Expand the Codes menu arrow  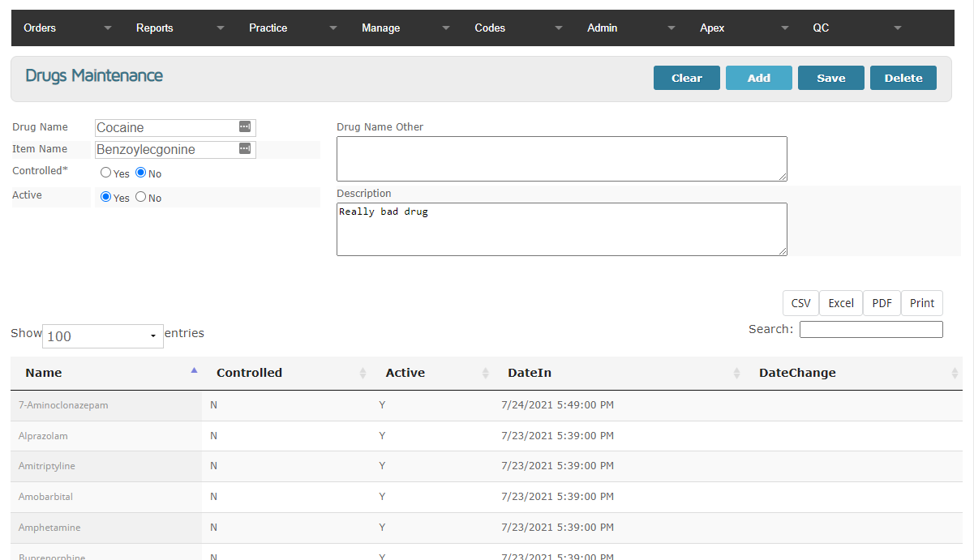(558, 28)
